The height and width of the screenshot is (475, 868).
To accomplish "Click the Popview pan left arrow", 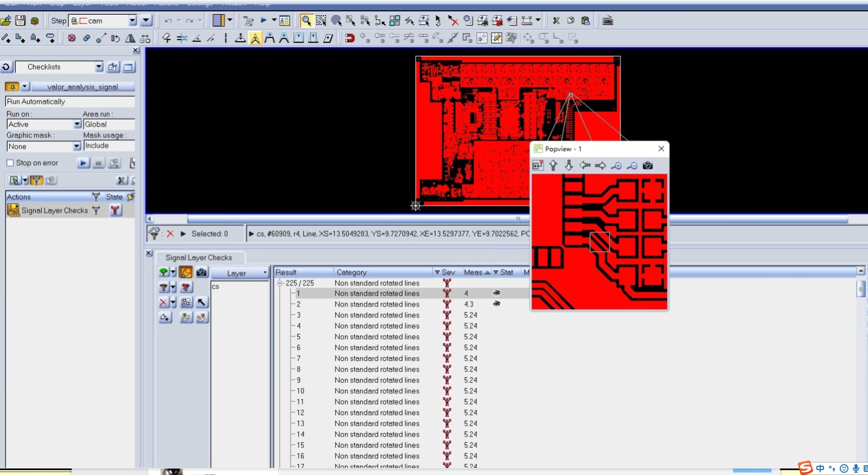I will (585, 165).
